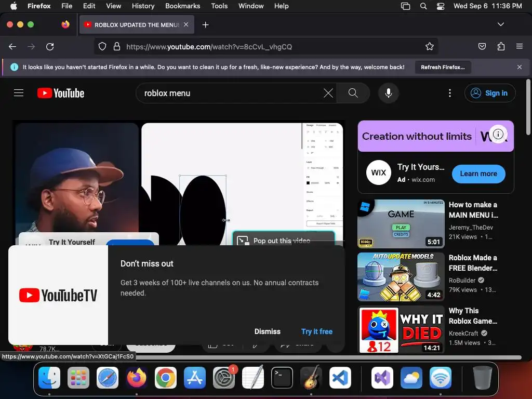
Task: Open the ad info icon
Action: (498, 134)
